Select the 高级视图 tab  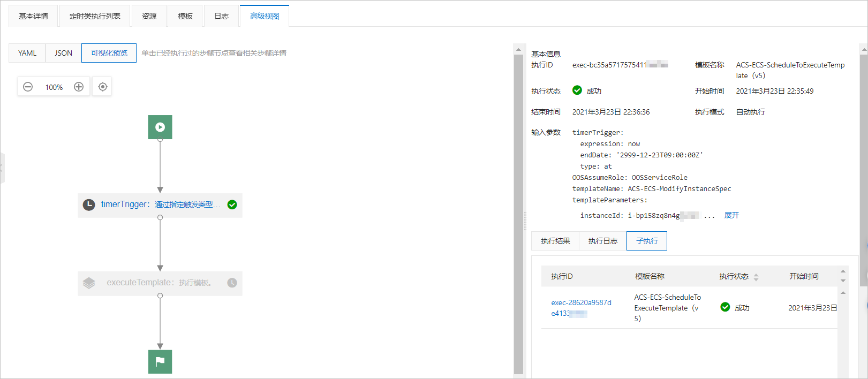[x=265, y=16]
